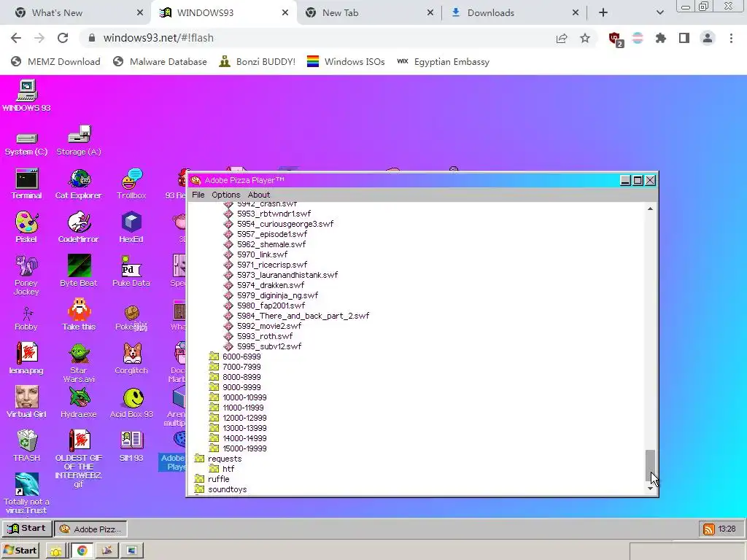Screen dimensions: 747x560
Task: Open Bonzi BUDDY! bookmark
Action: [258, 62]
